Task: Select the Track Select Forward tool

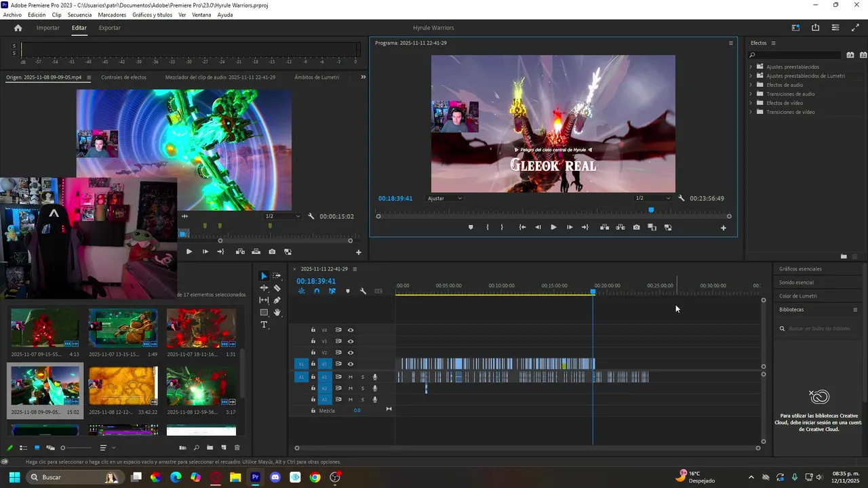Action: [277, 276]
